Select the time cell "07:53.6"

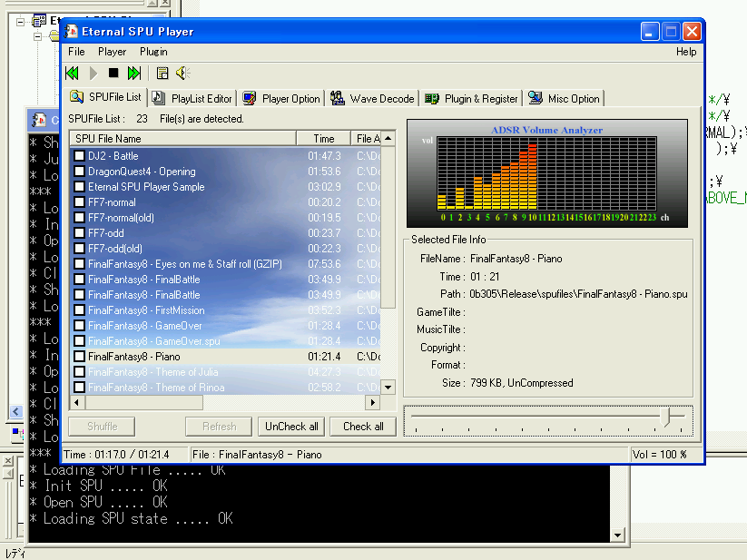[324, 264]
